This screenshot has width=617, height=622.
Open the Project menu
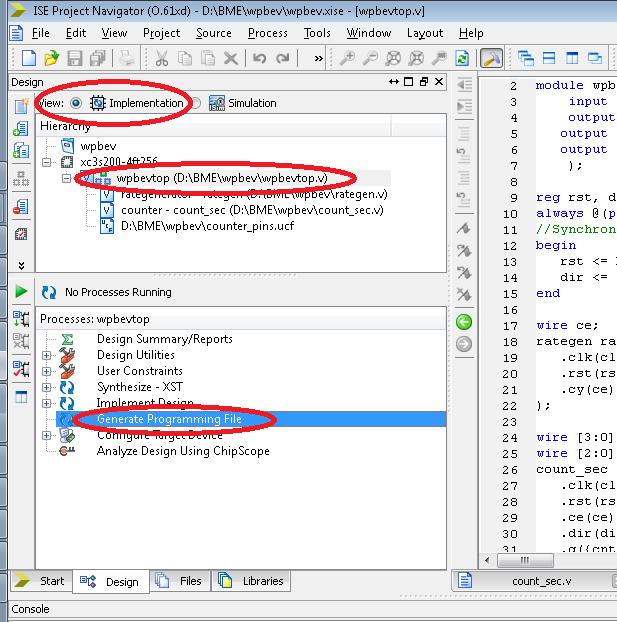point(161,33)
